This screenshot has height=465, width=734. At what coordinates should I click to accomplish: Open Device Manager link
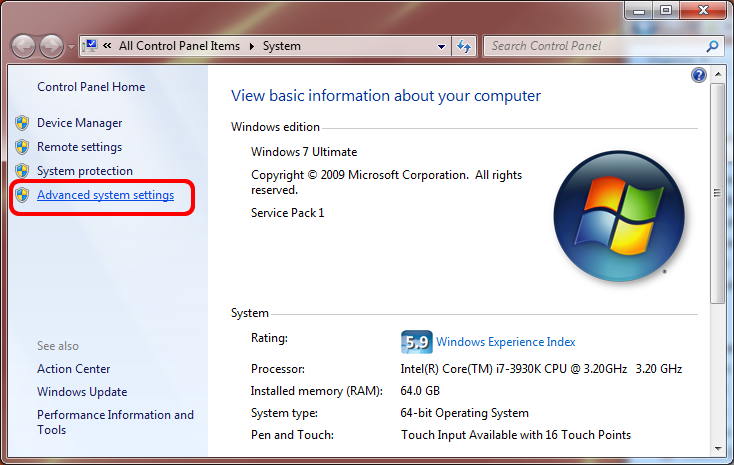pyautogui.click(x=80, y=123)
